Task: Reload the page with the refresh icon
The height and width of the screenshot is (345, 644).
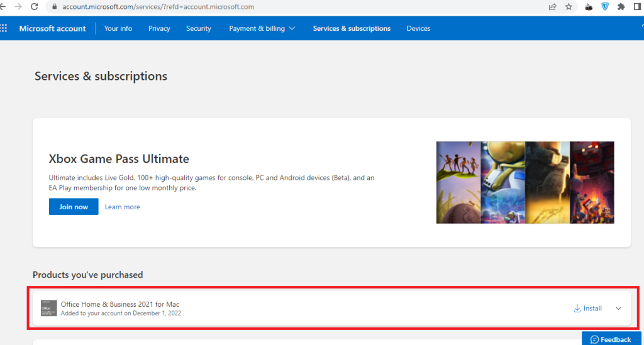Action: [35, 6]
